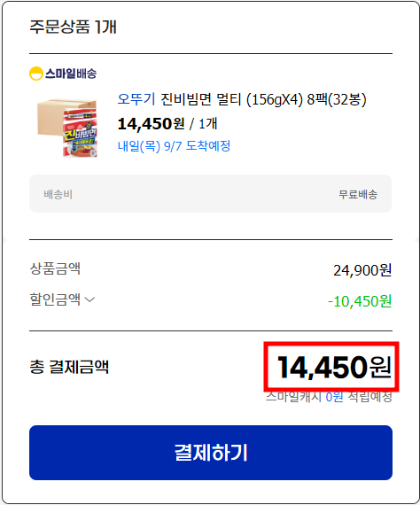Open the 진비빔면 product thumbnail image
The image size is (420, 505).
click(x=67, y=128)
